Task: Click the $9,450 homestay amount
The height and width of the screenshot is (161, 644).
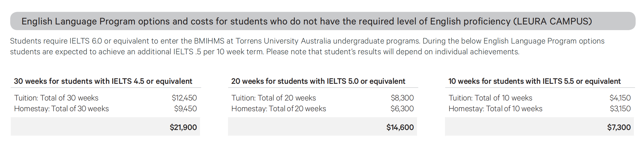Action: coord(185,109)
